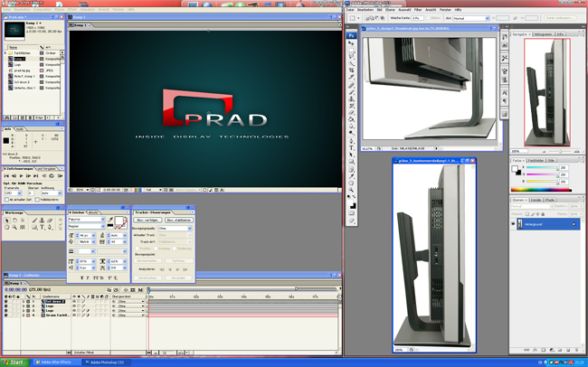Image resolution: width=588 pixels, height=367 pixels.
Task: Select the Text tool in Werkzeuge panel
Action: [43, 227]
